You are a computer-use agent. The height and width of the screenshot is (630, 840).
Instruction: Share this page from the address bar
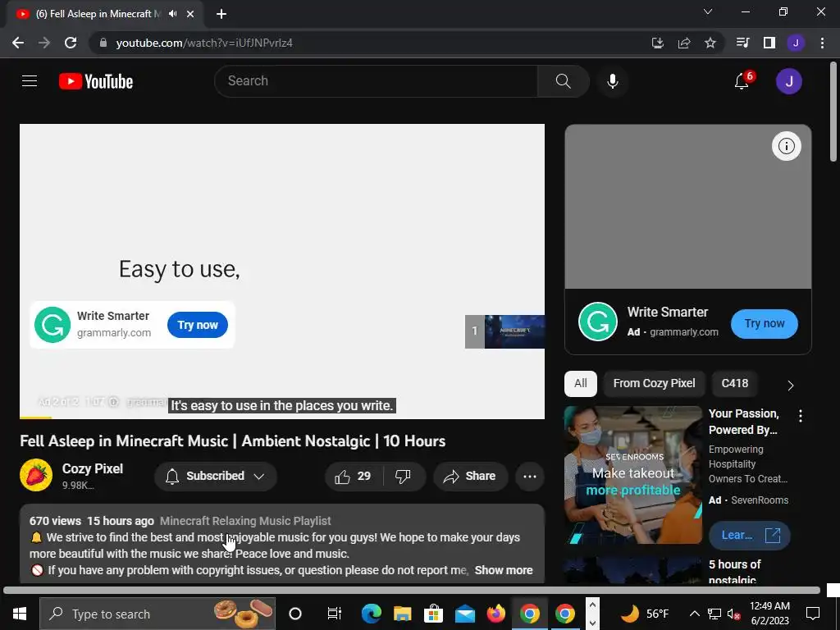[x=684, y=43]
